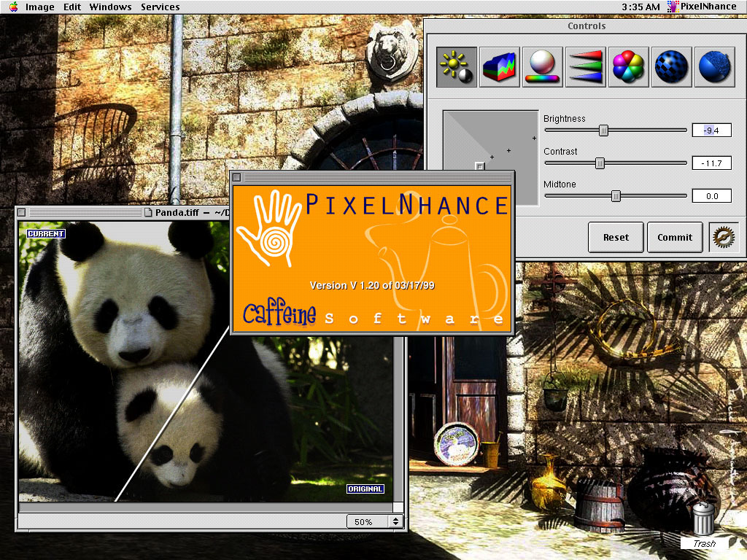Screen dimensions: 747x560
Task: Open the Windows menu
Action: (110, 7)
